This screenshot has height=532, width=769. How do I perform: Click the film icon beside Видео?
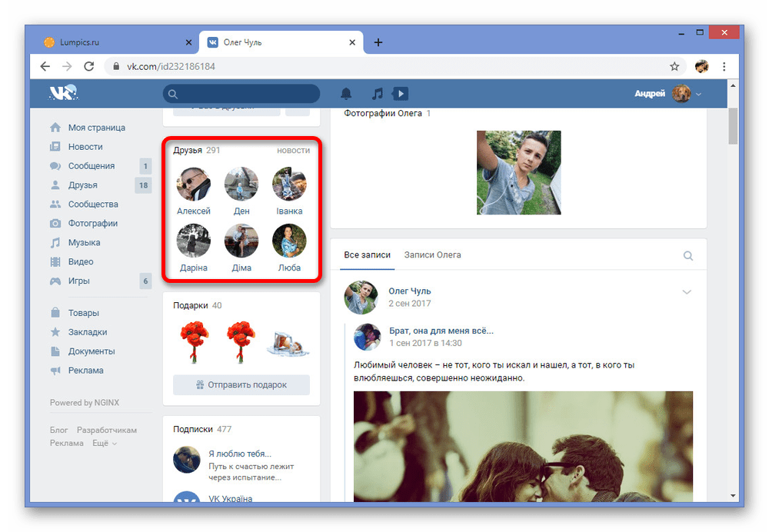pos(55,261)
